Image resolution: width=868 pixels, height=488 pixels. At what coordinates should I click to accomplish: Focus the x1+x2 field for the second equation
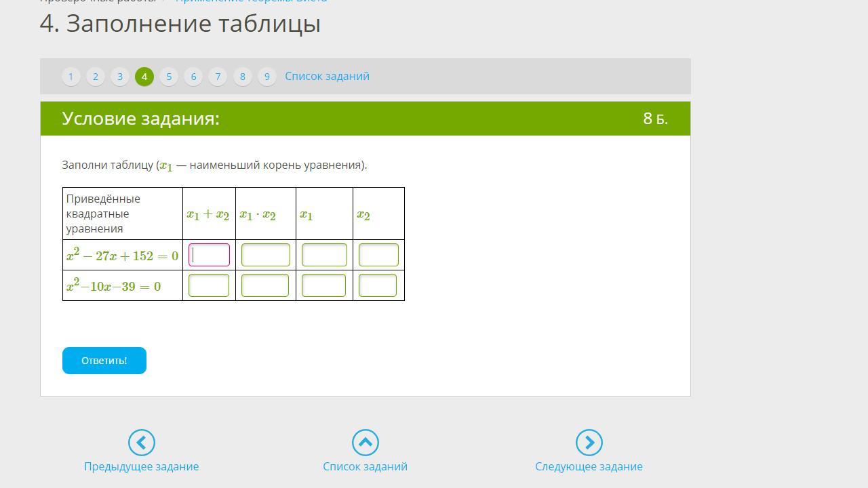208,285
